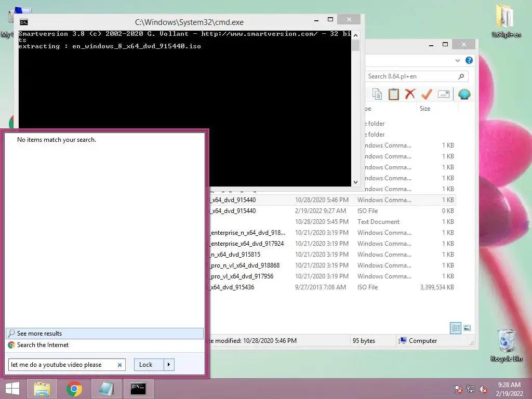Open the network tray icon

coord(471,389)
